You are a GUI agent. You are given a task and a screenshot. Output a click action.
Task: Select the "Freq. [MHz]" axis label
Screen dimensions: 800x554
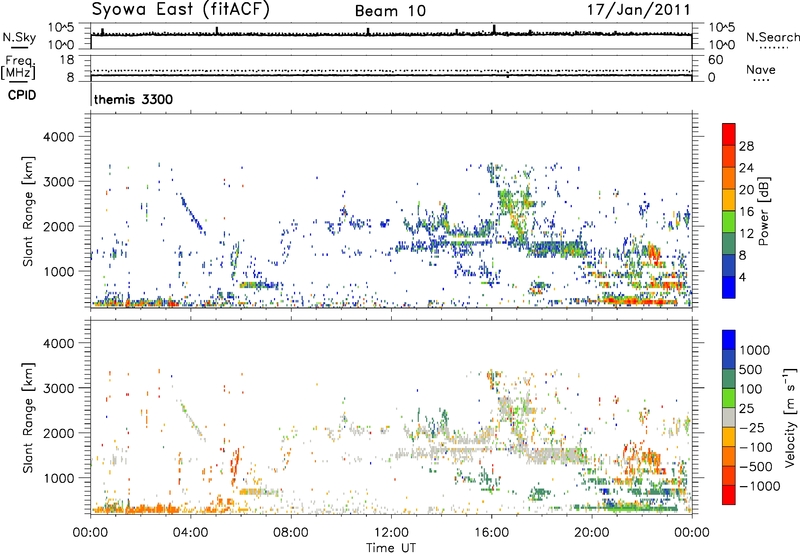[x=19, y=68]
